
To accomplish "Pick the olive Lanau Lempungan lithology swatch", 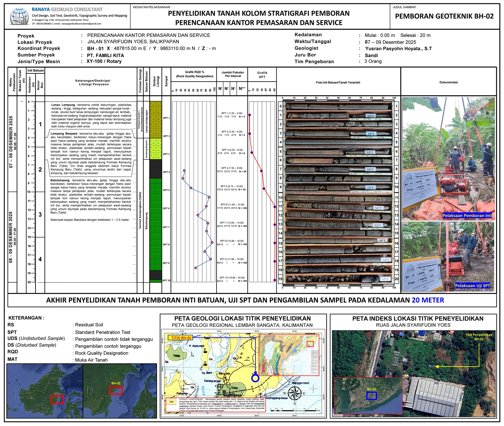I will click(155, 120).
